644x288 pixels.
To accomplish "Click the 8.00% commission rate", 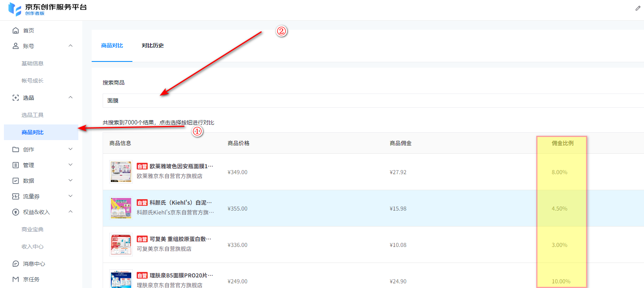I will [559, 172].
